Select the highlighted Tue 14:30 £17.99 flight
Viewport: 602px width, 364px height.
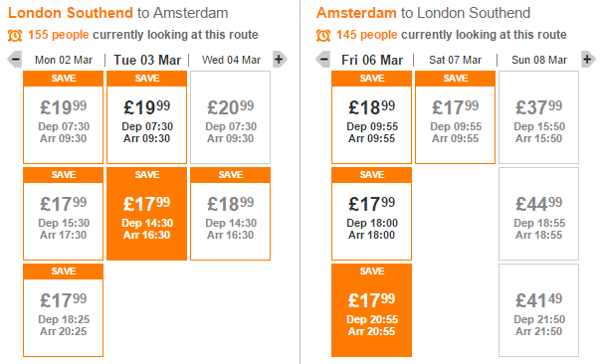click(x=146, y=214)
